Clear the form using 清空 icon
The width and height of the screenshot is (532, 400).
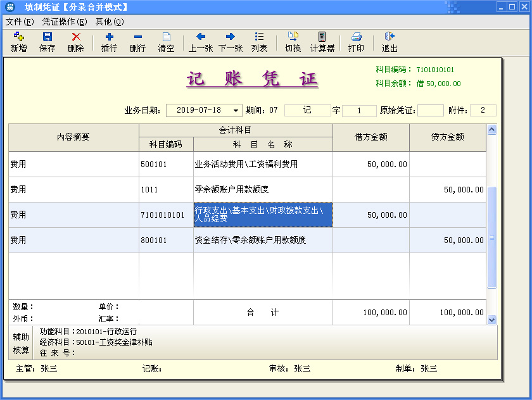point(166,42)
